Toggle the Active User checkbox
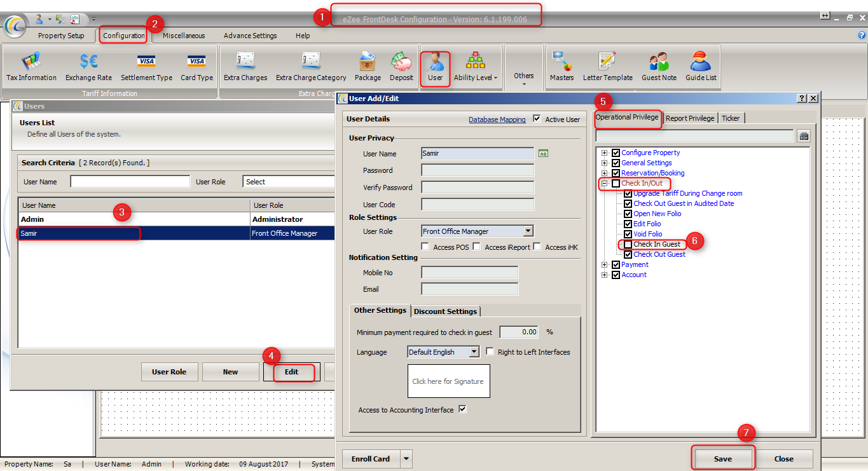Screen dimensions: 868x471 pos(537,118)
